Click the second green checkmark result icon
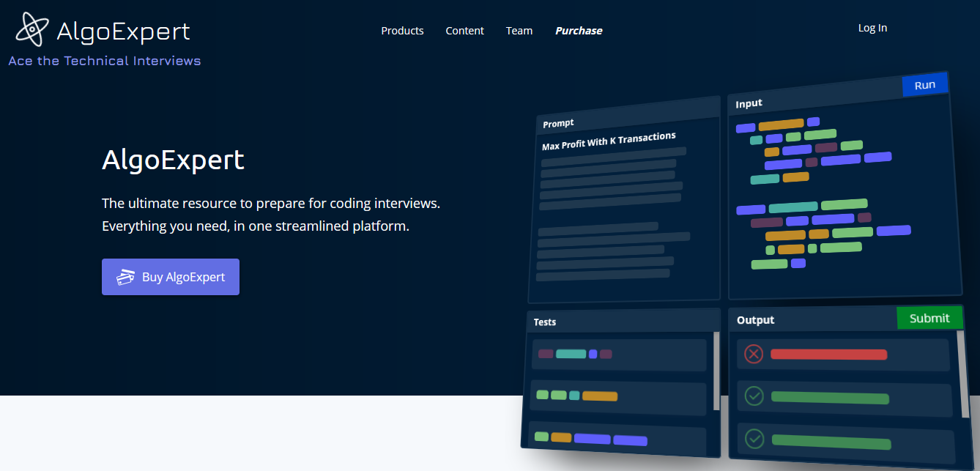Viewport: 980px width, 471px height. (x=755, y=439)
